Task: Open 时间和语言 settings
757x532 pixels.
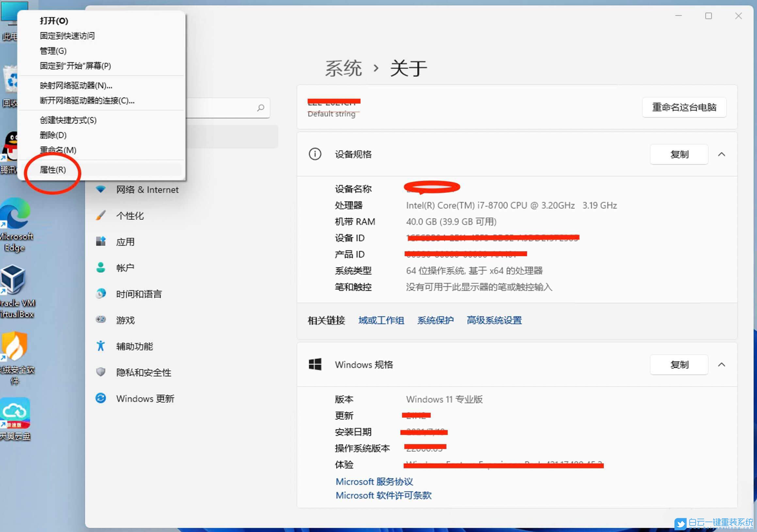Action: tap(139, 293)
